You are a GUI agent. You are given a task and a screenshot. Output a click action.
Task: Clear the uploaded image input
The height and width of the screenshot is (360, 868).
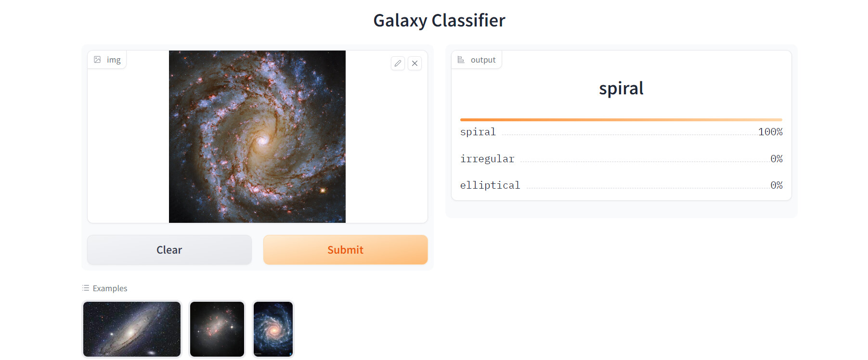coord(169,250)
